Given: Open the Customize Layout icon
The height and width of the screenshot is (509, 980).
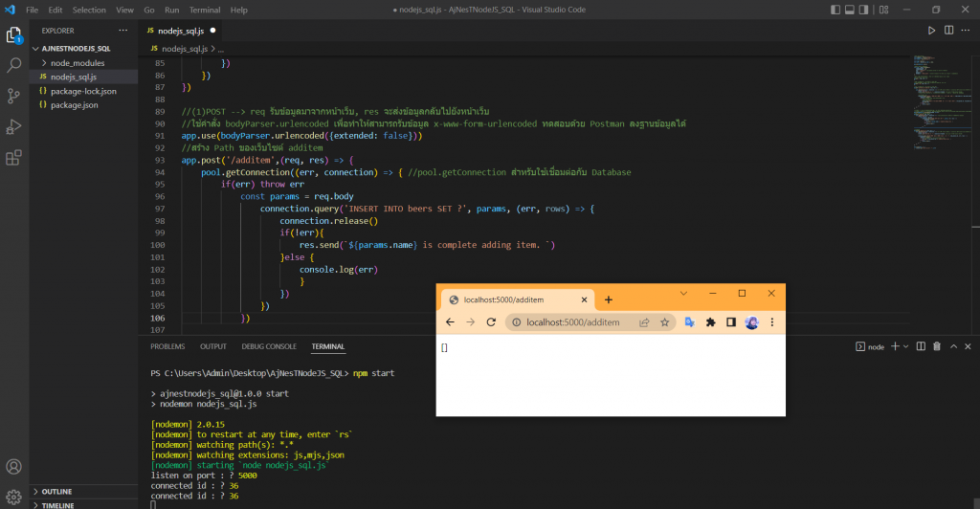Looking at the screenshot, I should (x=883, y=10).
